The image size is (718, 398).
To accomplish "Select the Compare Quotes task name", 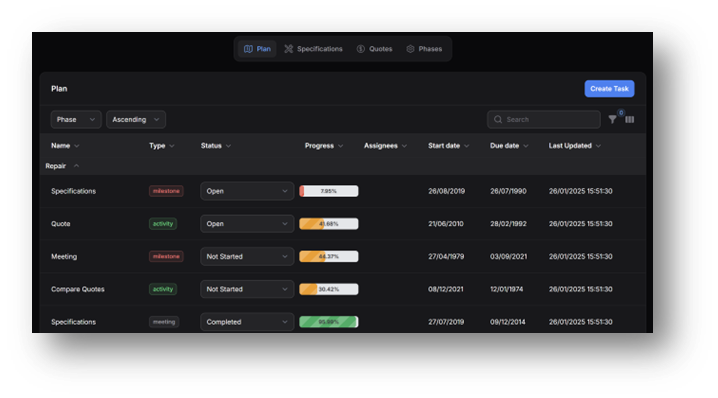I will [x=78, y=289].
